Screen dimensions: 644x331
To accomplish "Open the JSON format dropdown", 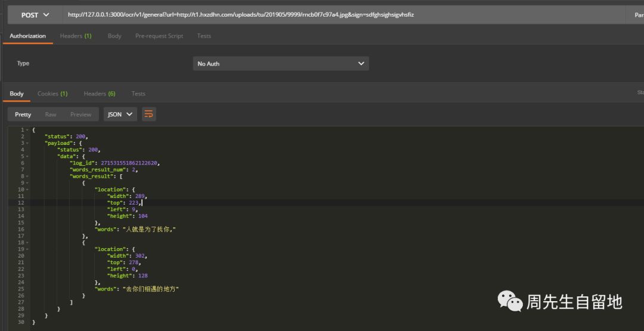I will (120, 115).
